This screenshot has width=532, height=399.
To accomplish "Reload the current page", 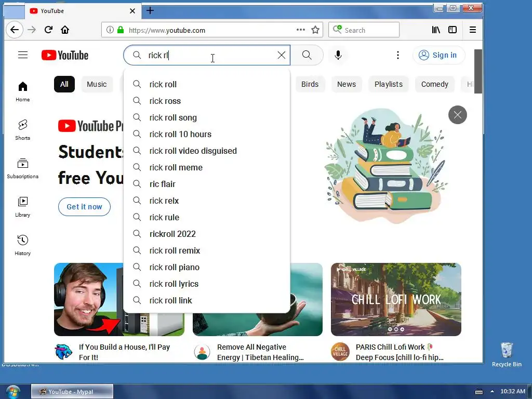I will click(48, 30).
